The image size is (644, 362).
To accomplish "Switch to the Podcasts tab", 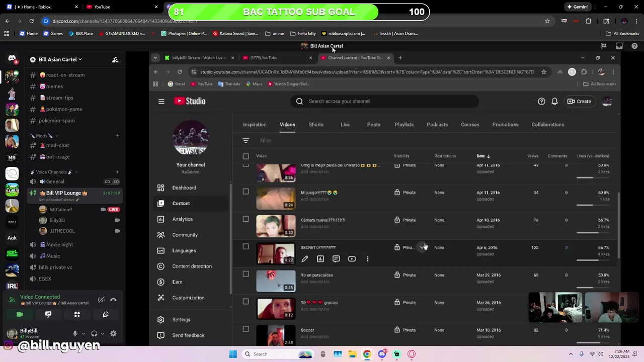I will (437, 124).
